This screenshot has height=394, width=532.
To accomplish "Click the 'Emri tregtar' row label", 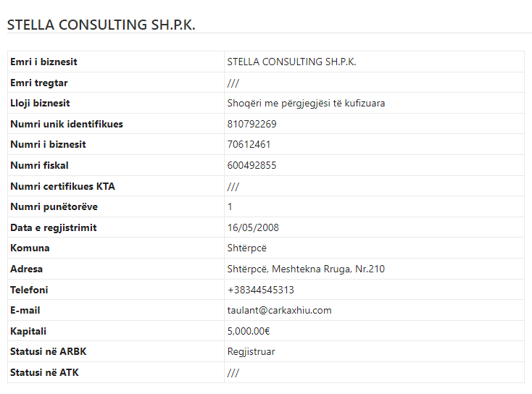I will click(x=39, y=83).
